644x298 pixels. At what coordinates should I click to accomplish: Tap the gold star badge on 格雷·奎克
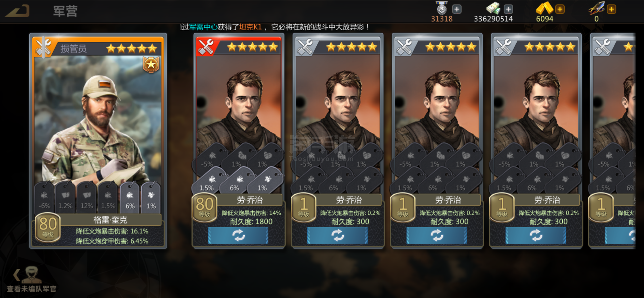point(151,64)
